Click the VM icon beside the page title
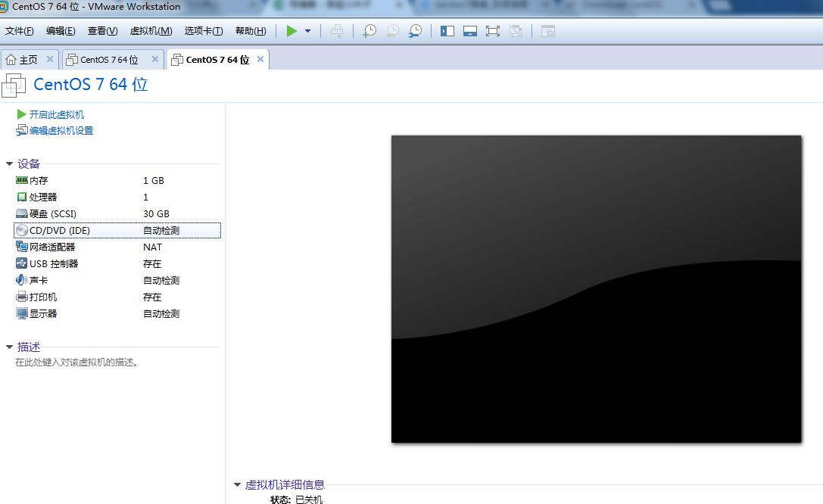Image resolution: width=823 pixels, height=504 pixels. [14, 86]
